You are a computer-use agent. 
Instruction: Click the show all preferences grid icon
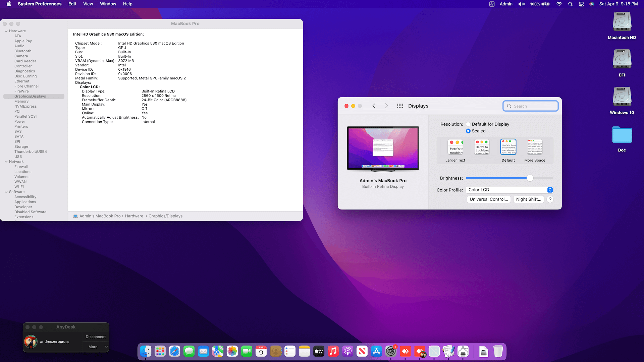400,106
